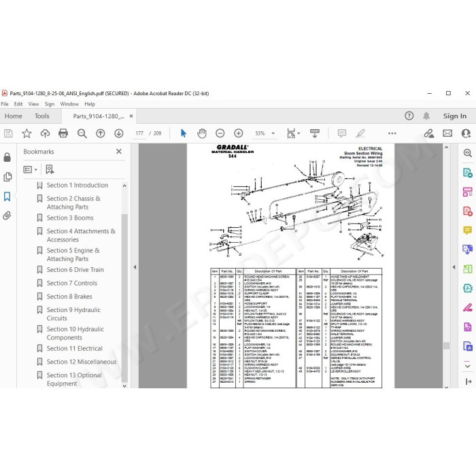Click the Sign In button
The image size is (476, 476).
454,116
